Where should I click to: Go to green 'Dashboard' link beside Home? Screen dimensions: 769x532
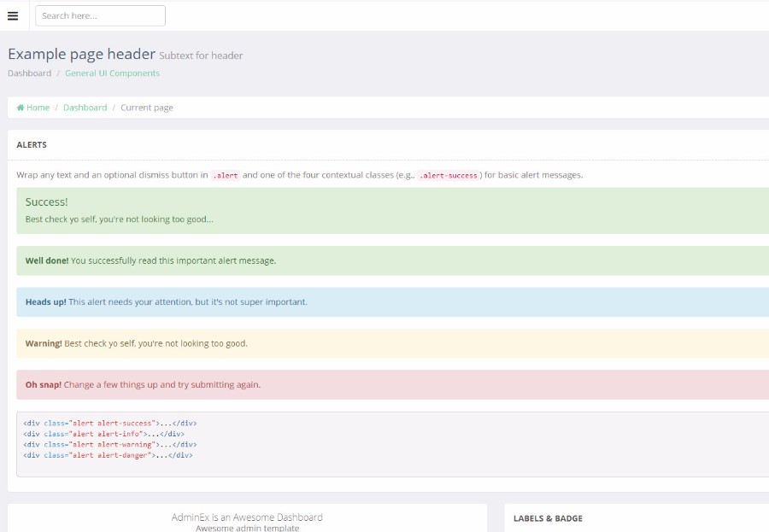(85, 108)
